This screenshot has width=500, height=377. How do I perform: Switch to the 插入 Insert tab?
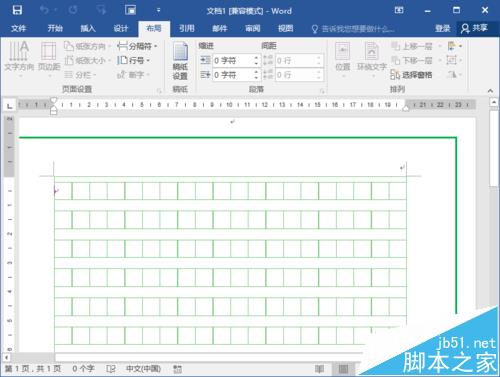coord(88,28)
